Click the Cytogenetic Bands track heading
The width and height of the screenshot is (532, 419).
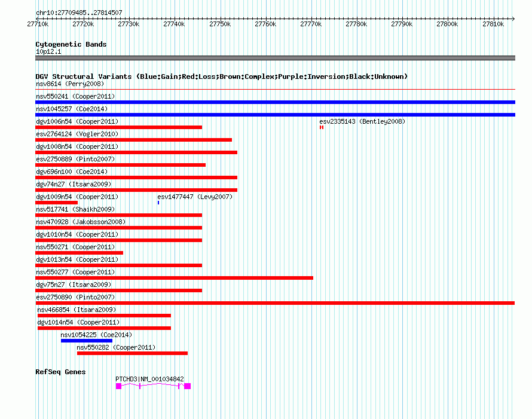[x=71, y=44]
